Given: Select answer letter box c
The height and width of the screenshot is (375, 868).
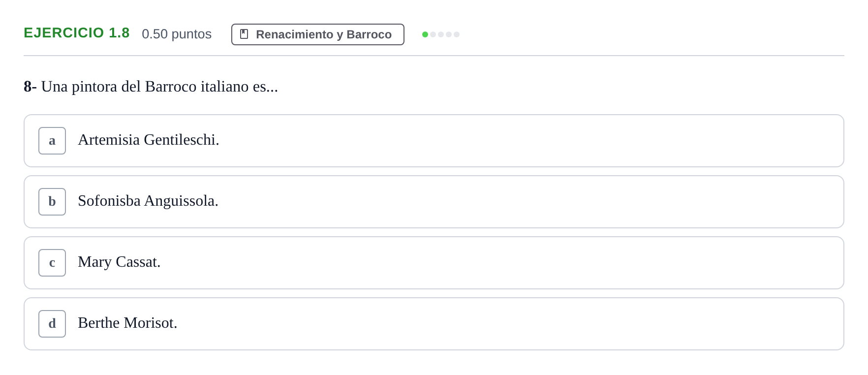Looking at the screenshot, I should 52,263.
